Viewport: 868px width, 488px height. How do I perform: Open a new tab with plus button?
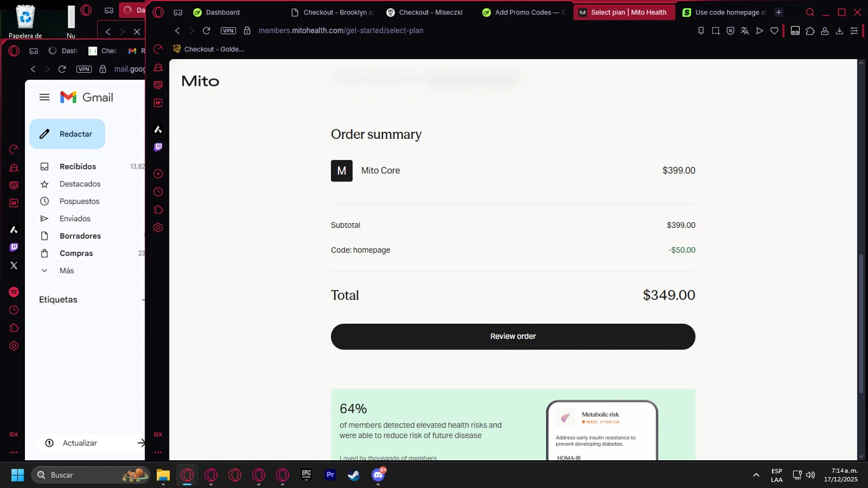click(x=778, y=12)
